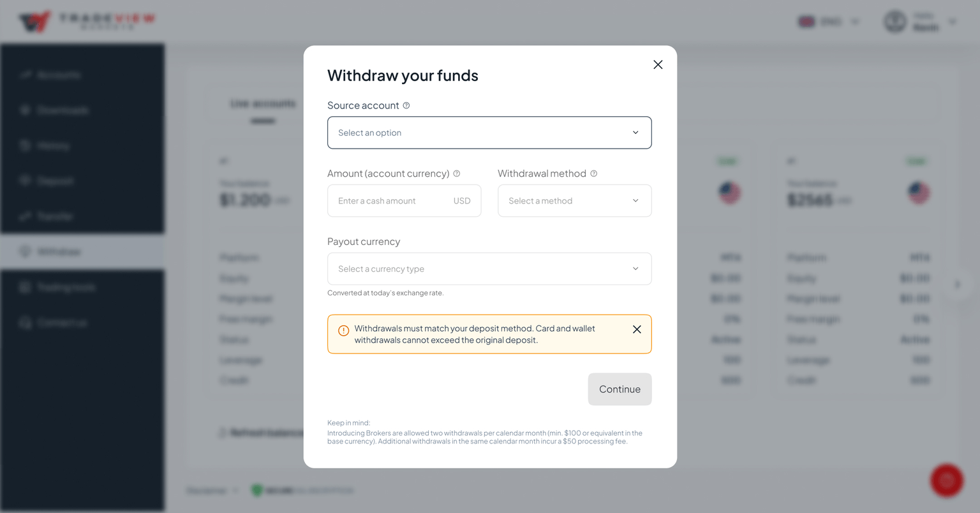Screen dimensions: 980x513
Task: Click the secure encryption shield at the bottom
Action: [257, 490]
